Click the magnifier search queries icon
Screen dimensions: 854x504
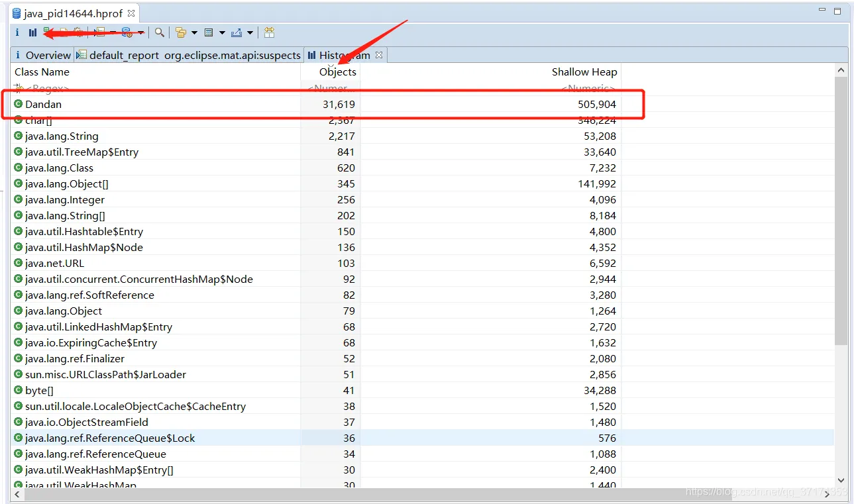(x=160, y=32)
